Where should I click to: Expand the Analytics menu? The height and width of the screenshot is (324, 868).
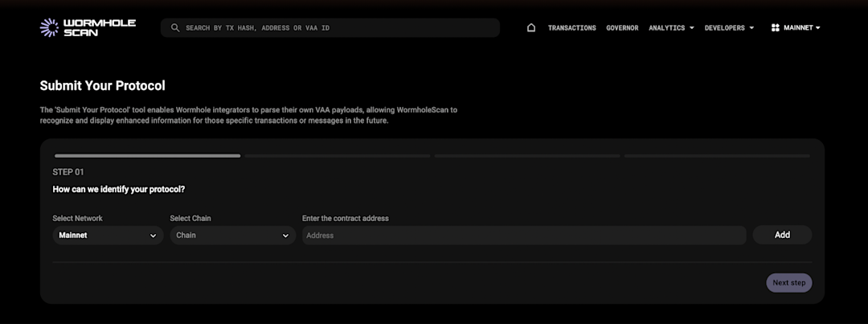tap(671, 27)
